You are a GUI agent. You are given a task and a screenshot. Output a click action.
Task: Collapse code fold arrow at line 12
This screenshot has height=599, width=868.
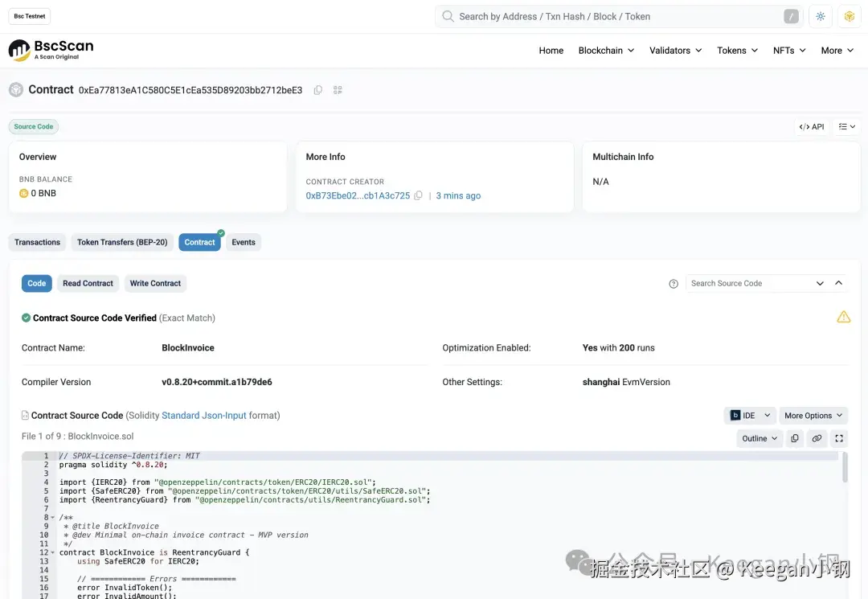click(x=52, y=552)
